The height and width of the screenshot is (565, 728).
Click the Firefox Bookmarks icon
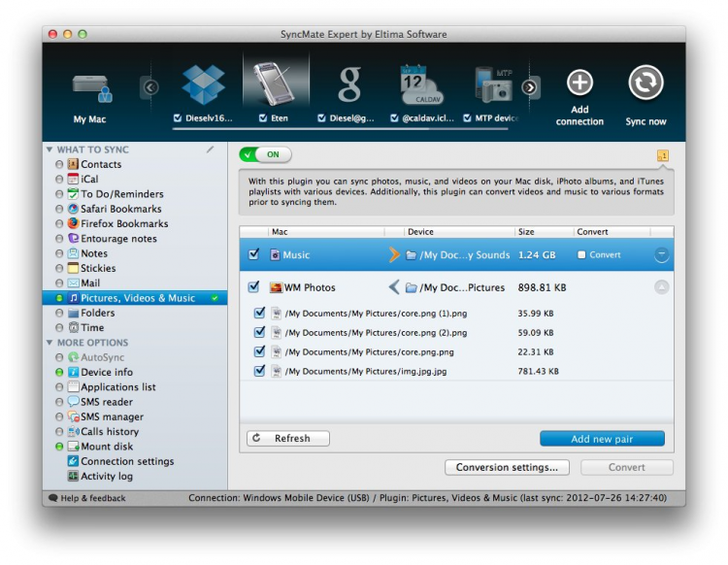click(x=73, y=223)
